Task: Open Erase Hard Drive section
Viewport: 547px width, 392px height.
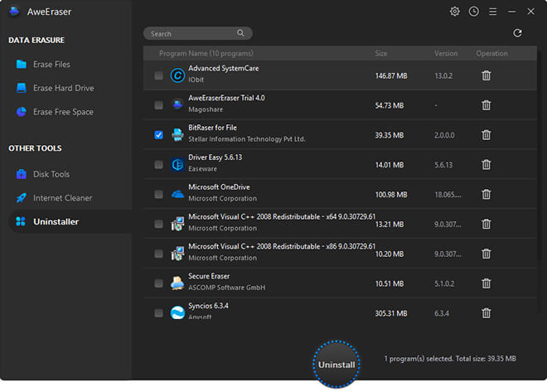Action: click(x=63, y=88)
